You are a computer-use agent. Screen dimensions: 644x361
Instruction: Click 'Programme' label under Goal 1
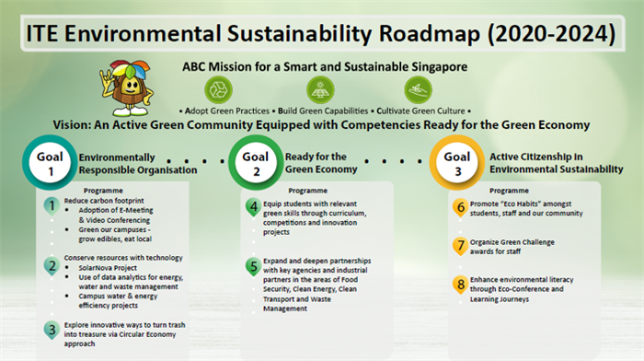click(x=103, y=191)
